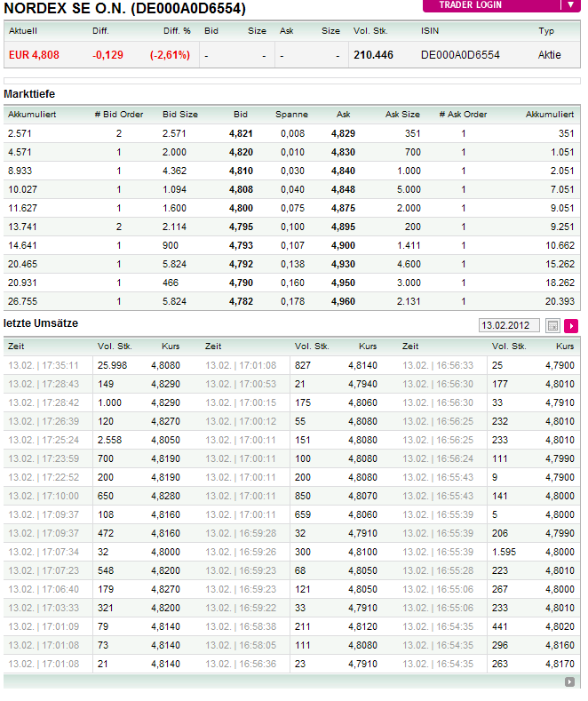Click the bid size 4.362
This screenshot has width=588, height=701.
174,171
